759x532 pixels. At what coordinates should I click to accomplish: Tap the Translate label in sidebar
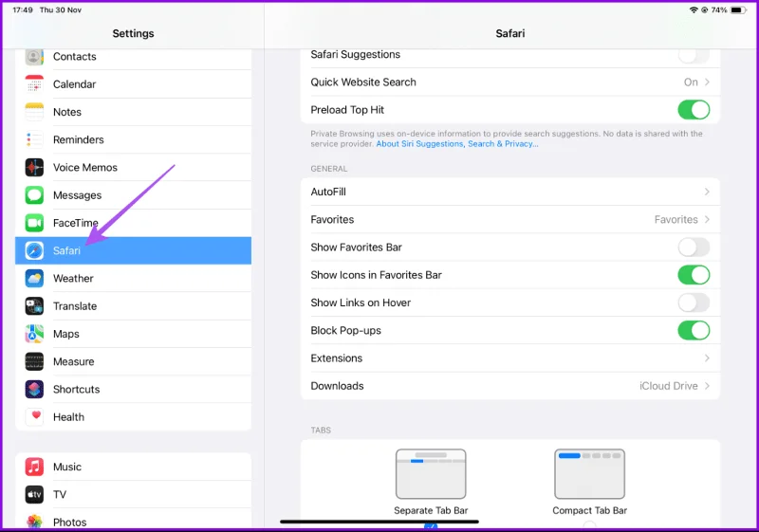tap(75, 306)
